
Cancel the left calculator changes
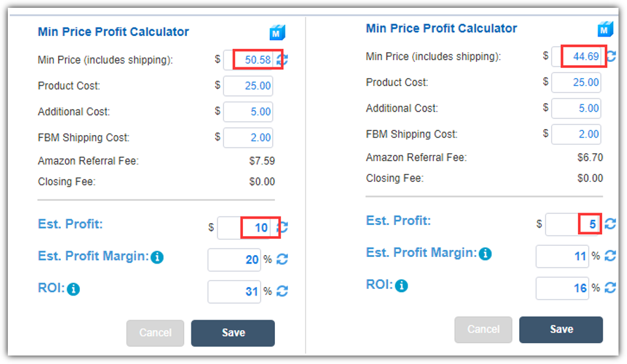pyautogui.click(x=155, y=333)
